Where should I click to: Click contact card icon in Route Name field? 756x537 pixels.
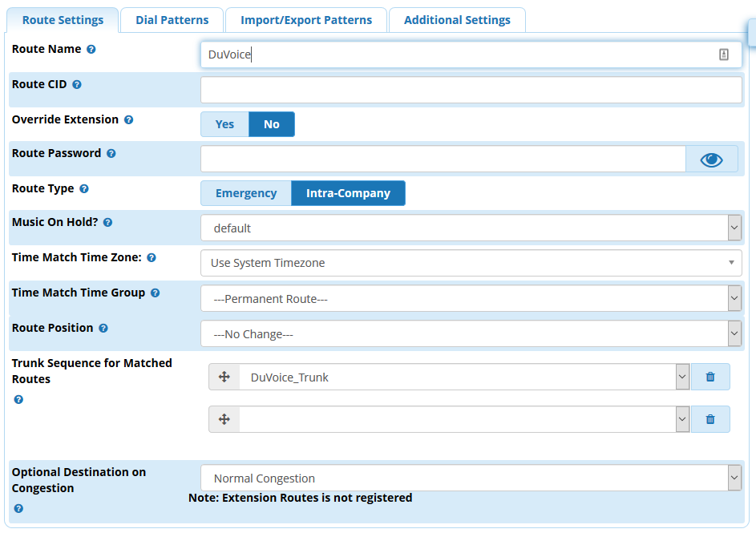point(723,55)
